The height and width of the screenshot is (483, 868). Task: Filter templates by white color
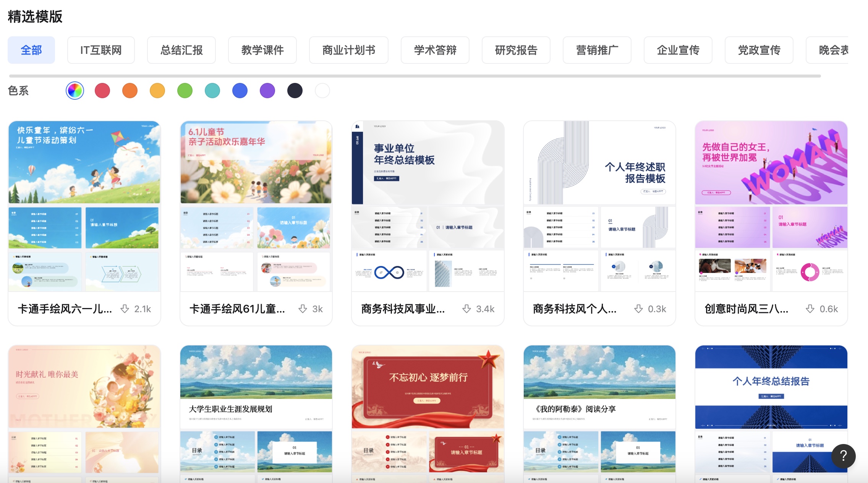322,91
